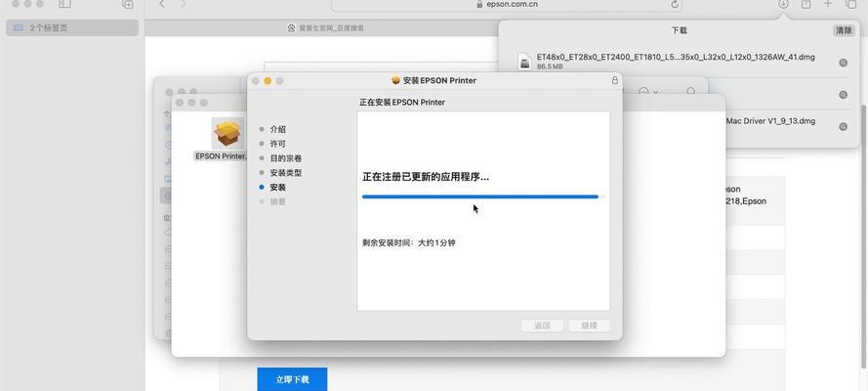Reload the epson.com.cn page
Viewport: 868px width, 391px height.
675,5
